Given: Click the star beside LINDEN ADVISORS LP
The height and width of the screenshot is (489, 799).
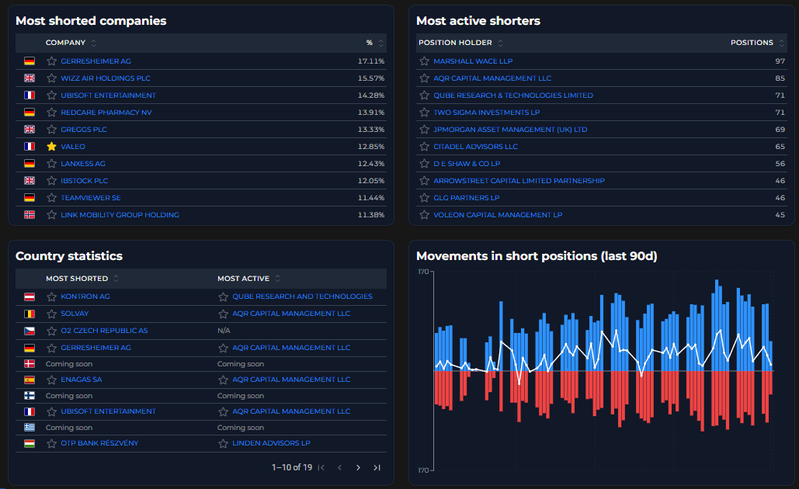Looking at the screenshot, I should tap(223, 444).
